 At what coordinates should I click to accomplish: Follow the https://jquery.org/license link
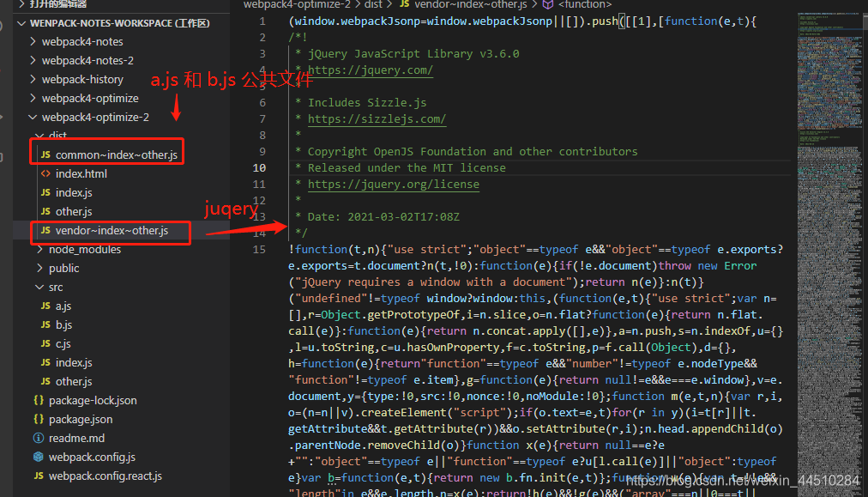(394, 184)
